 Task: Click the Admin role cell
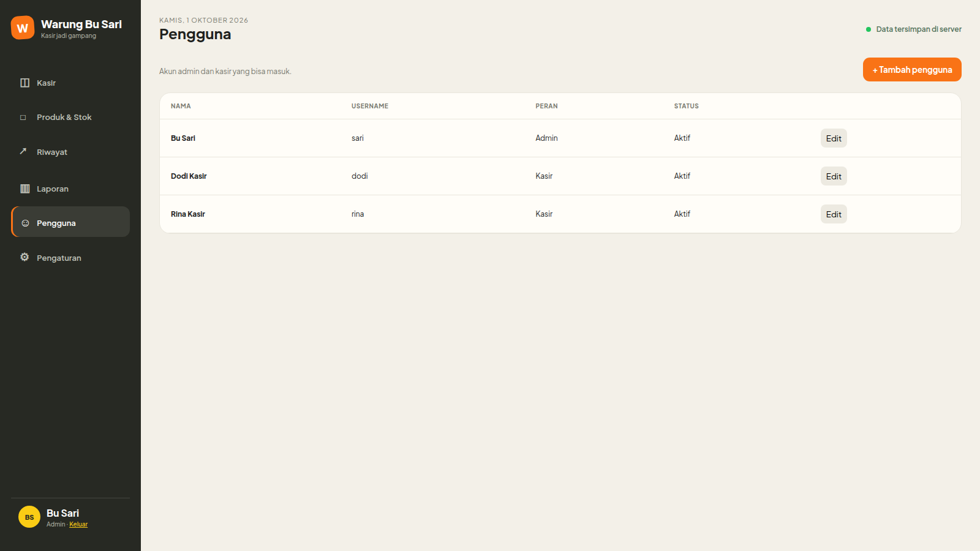point(546,138)
